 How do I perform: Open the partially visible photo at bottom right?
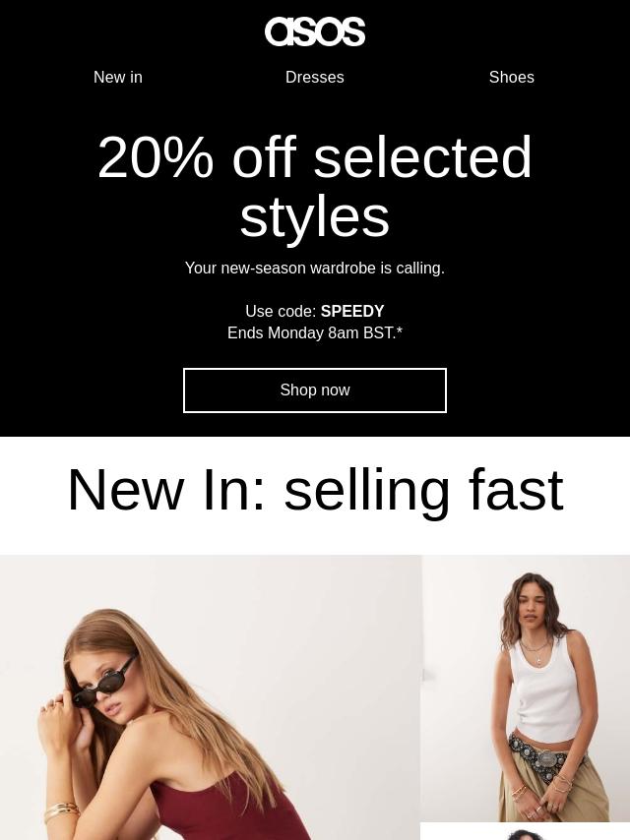[x=525, y=831]
